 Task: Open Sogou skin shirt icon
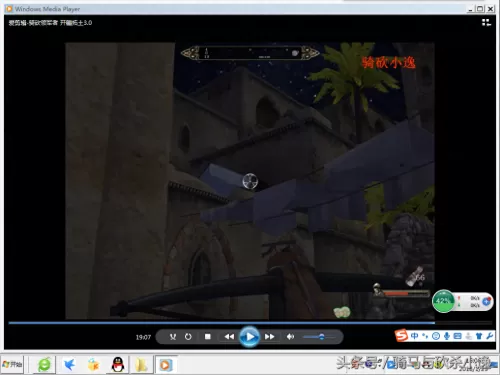[x=479, y=336]
